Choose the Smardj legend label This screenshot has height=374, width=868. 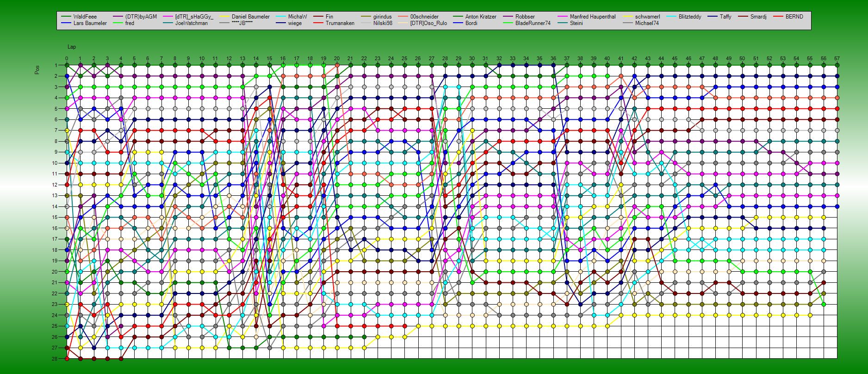758,17
